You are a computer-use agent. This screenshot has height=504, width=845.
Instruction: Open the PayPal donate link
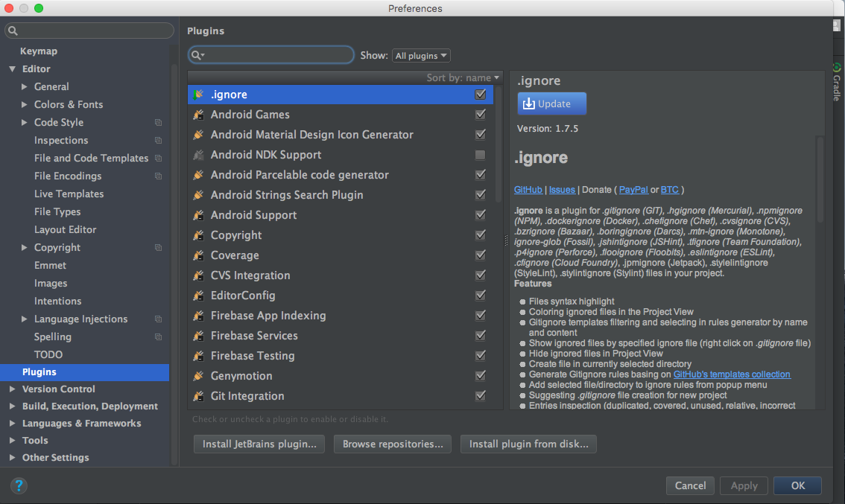click(x=633, y=190)
